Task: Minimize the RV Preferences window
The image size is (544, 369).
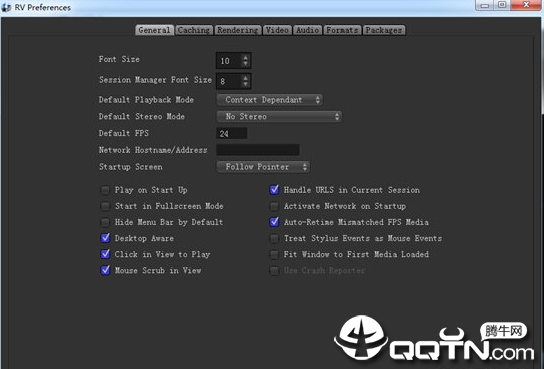Action: tap(485, 5)
